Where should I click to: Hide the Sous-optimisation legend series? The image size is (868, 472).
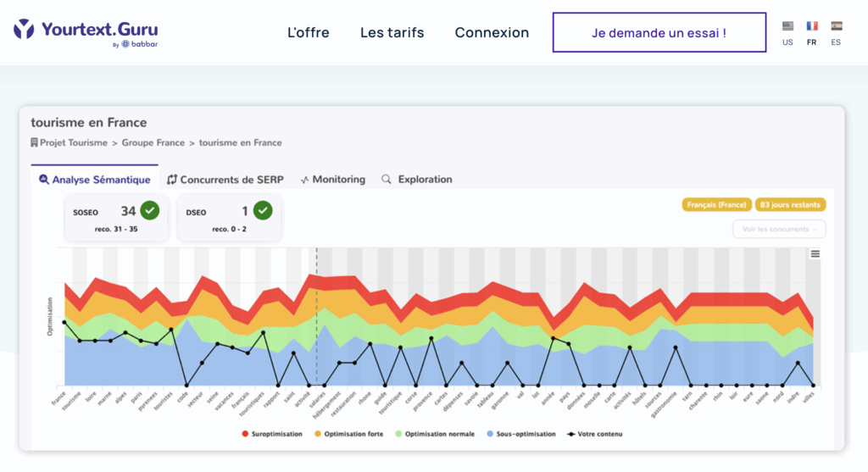520,434
